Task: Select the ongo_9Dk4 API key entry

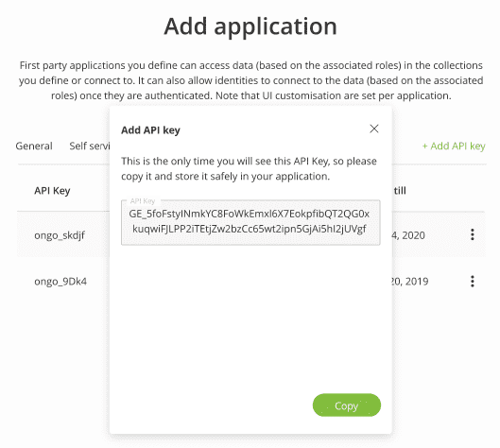Action: (60, 282)
